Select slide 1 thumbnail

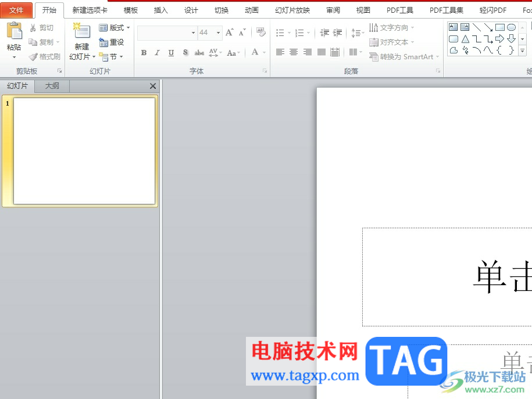84,151
